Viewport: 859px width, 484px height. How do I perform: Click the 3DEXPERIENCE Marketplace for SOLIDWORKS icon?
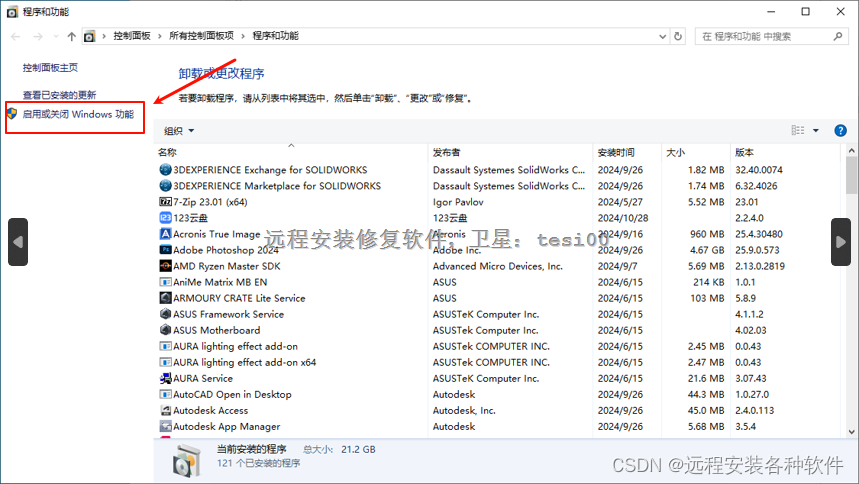coord(165,186)
